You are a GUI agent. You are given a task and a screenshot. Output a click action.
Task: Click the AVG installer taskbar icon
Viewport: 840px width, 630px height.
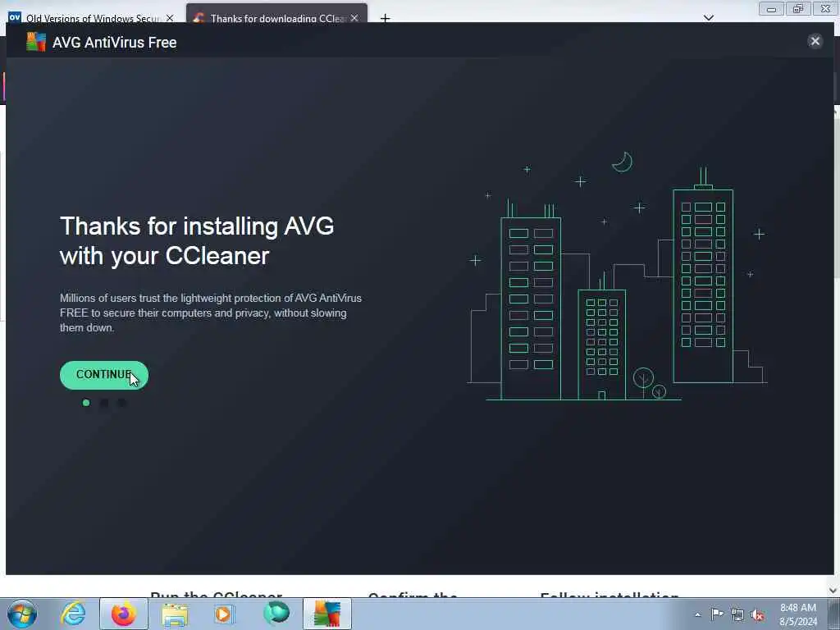click(326, 614)
